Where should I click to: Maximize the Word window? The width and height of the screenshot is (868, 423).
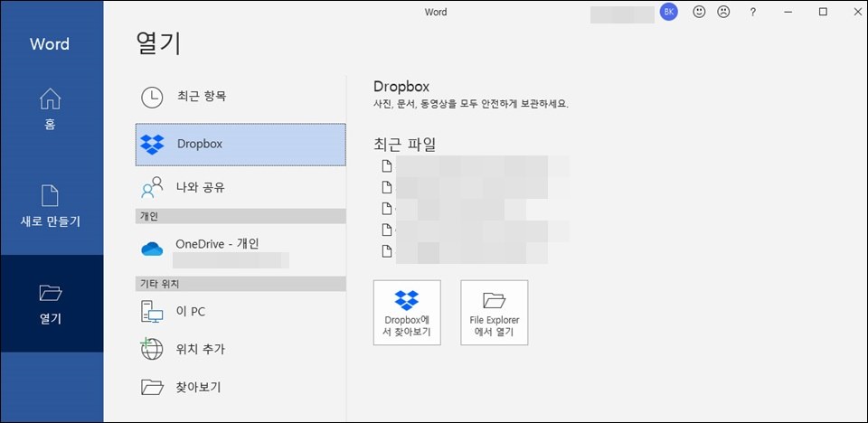(x=823, y=12)
